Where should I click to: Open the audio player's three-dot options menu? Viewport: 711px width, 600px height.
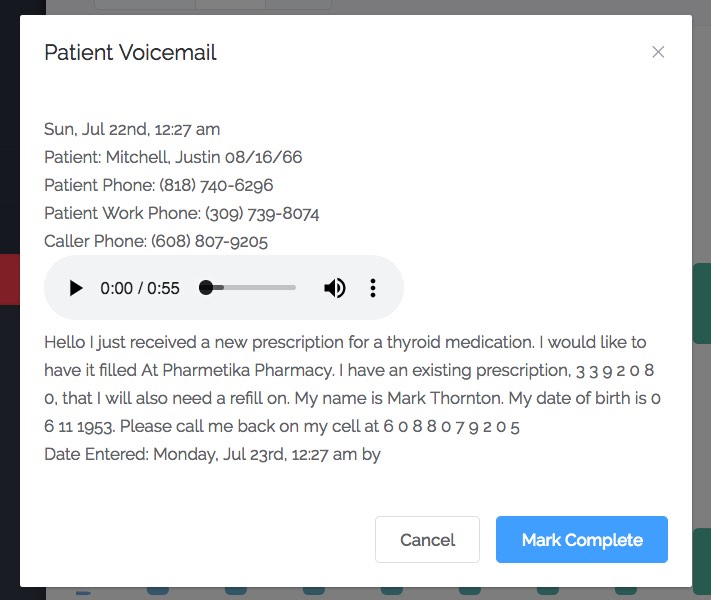[373, 288]
